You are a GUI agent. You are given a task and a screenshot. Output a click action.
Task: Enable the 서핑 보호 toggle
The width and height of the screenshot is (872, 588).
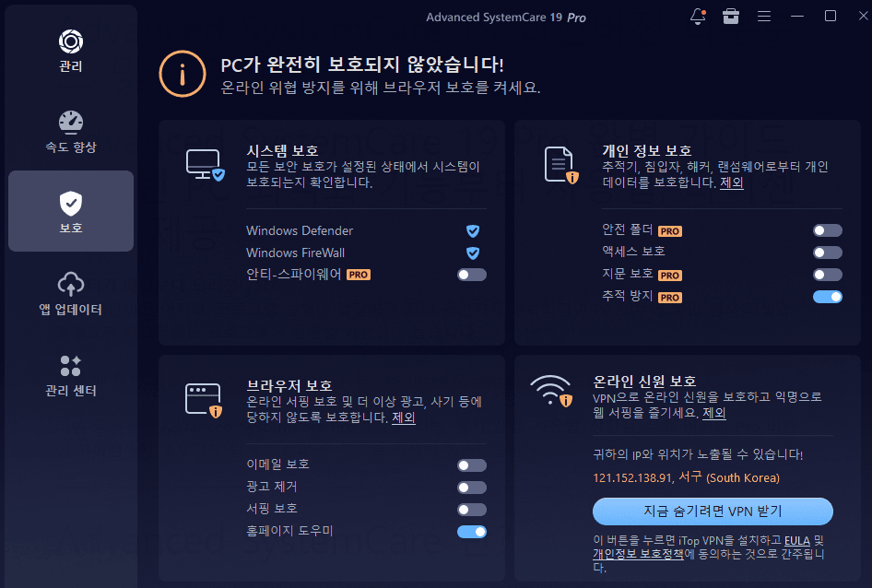(x=472, y=510)
